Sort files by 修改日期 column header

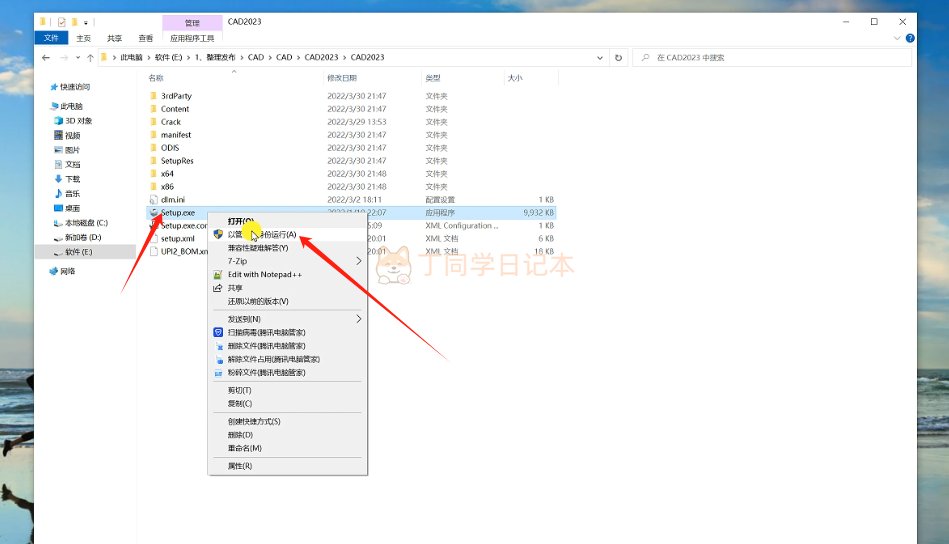point(343,77)
